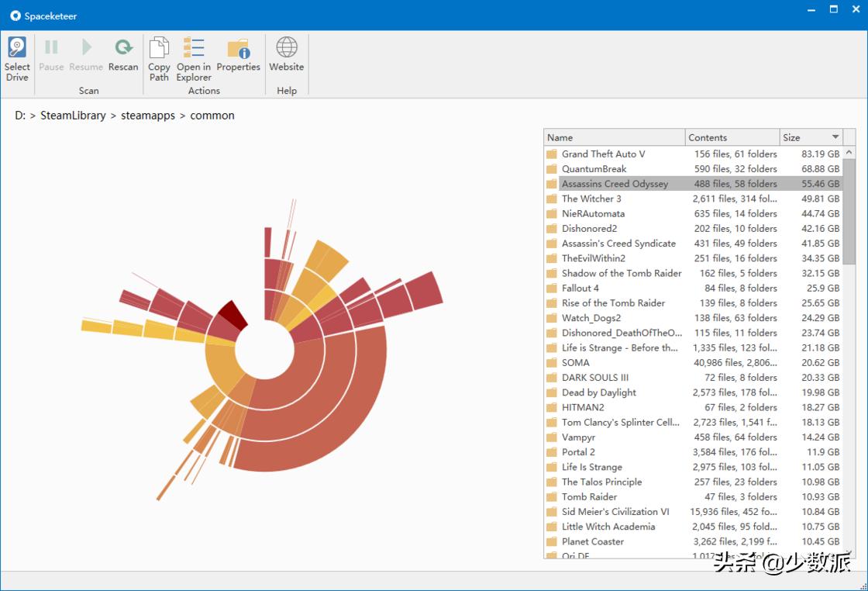Select The Witcher 3 folder entry

[591, 199]
